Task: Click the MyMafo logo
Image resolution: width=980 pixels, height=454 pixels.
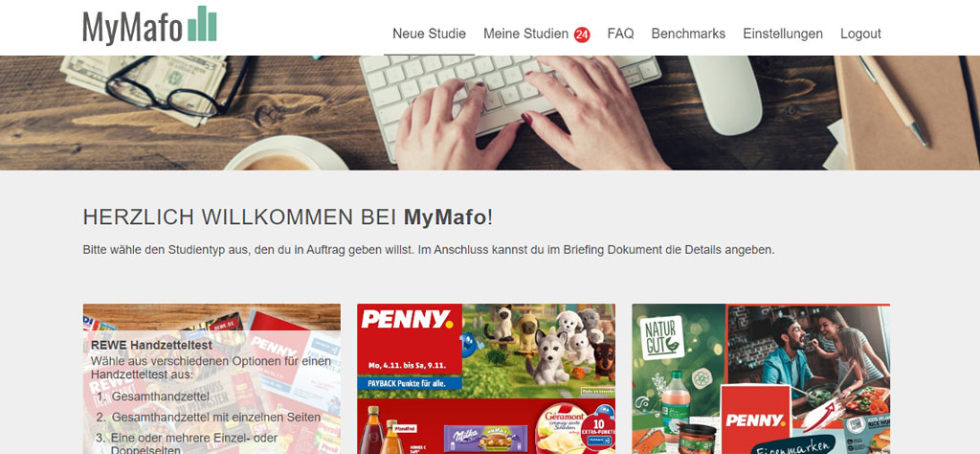Action: (149, 26)
